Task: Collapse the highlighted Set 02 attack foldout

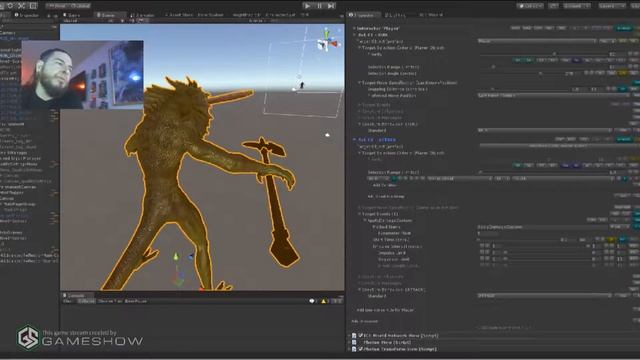Action: 355,140
